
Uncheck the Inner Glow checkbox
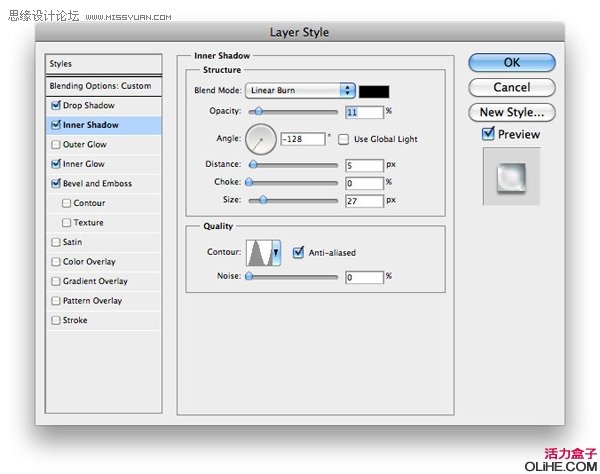(56, 163)
